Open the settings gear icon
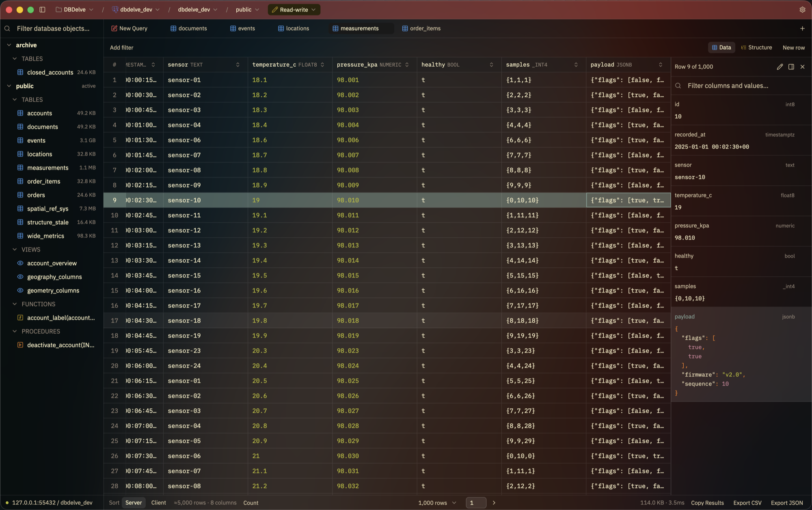 click(x=802, y=10)
